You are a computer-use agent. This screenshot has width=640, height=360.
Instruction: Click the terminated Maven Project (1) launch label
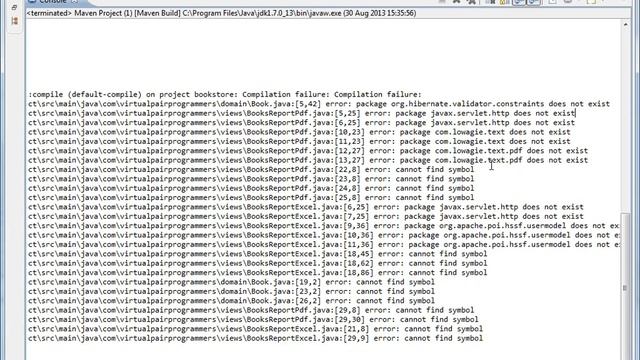pos(221,13)
